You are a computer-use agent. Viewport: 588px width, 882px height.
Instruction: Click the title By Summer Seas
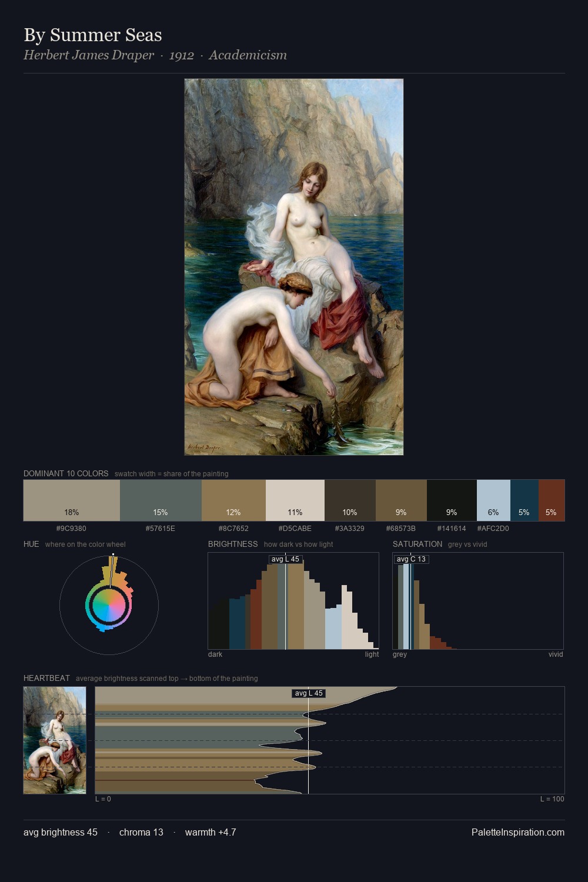[93, 35]
